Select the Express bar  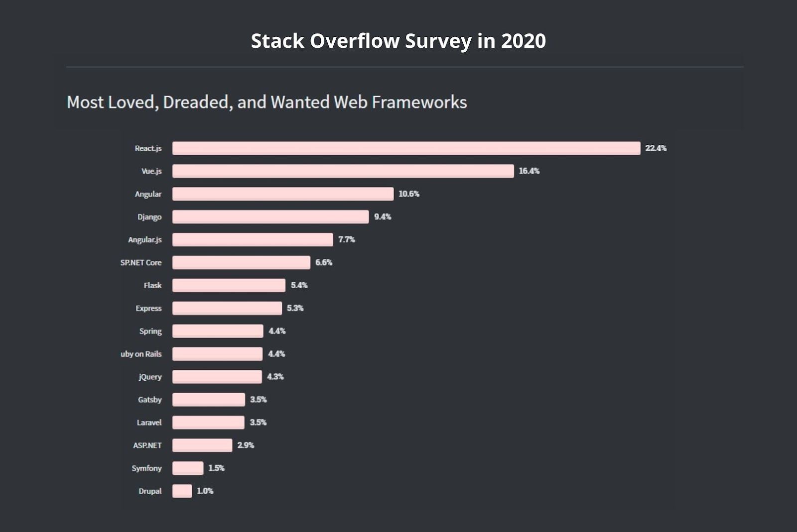(227, 309)
